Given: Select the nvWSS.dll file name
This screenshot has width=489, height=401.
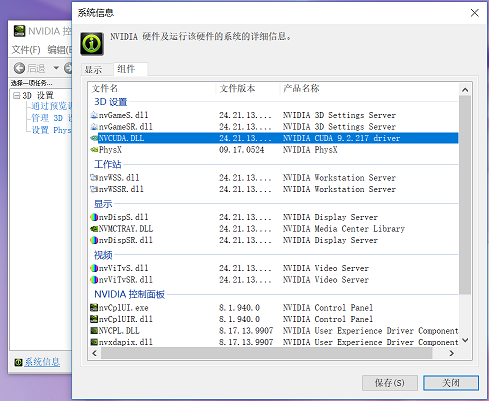Looking at the screenshot, I should [119, 178].
